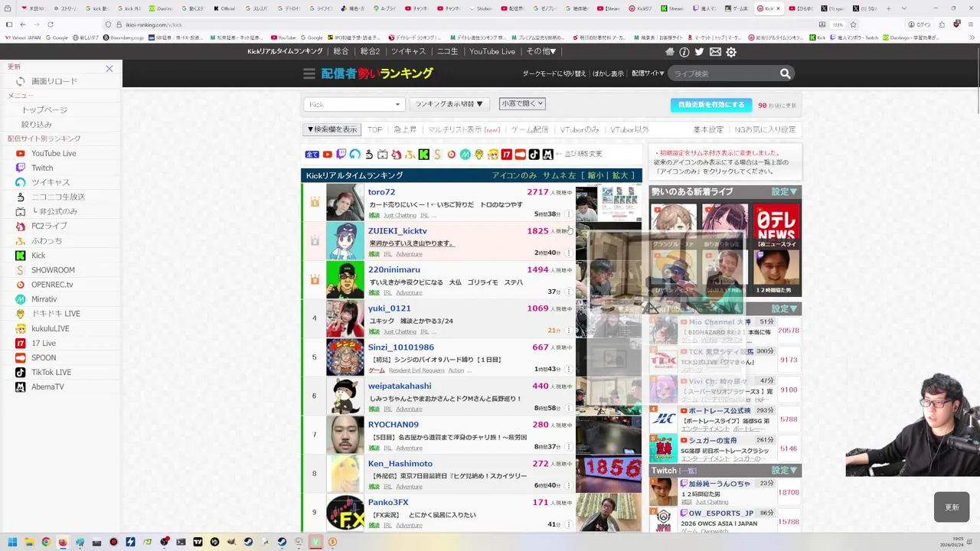980x551 pixels.
Task: Open NGお気に入り設定
Action: coord(765,129)
